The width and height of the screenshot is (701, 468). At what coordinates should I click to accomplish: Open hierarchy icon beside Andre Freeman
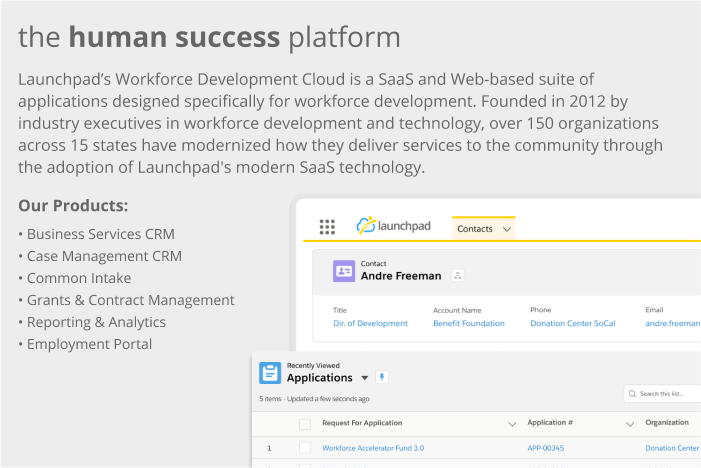[x=457, y=275]
